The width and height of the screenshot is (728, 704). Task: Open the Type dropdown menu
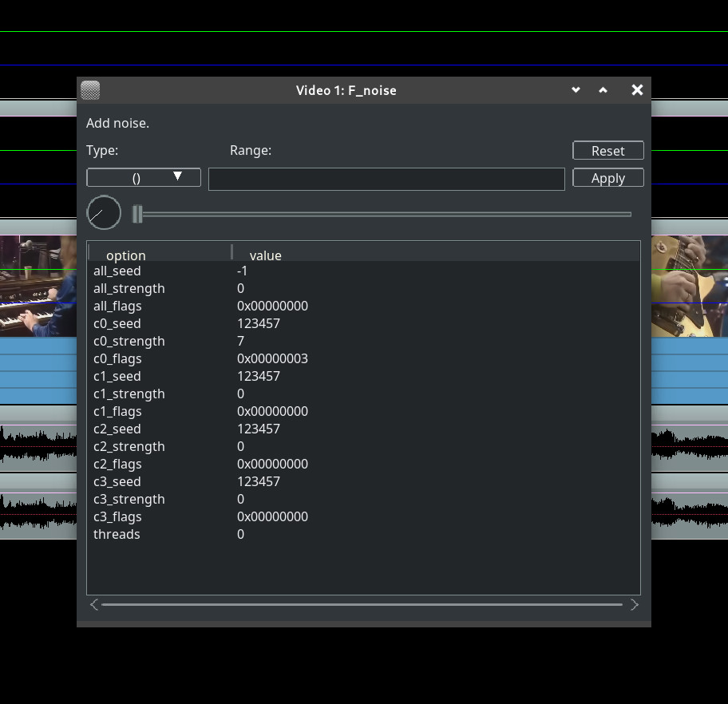[x=144, y=177]
